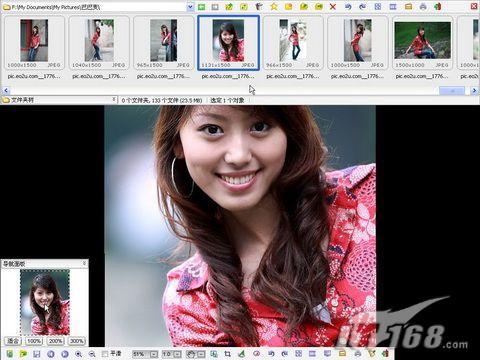Screen dimensions: 480x360
Task: Click the printer icon in bottom toolbar
Action: (x=358, y=354)
